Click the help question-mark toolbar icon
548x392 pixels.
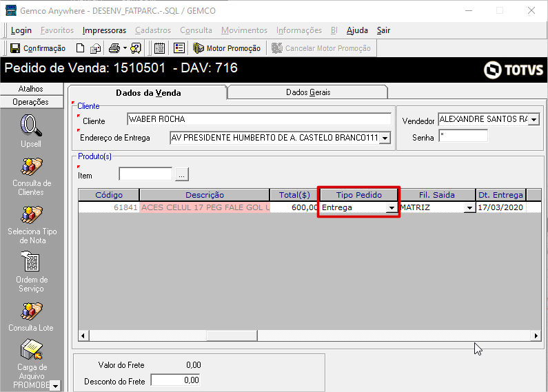(136, 48)
